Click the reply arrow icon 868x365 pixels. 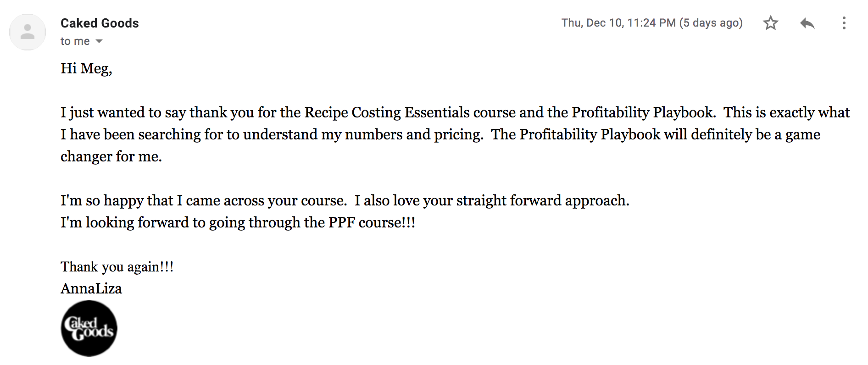[807, 23]
